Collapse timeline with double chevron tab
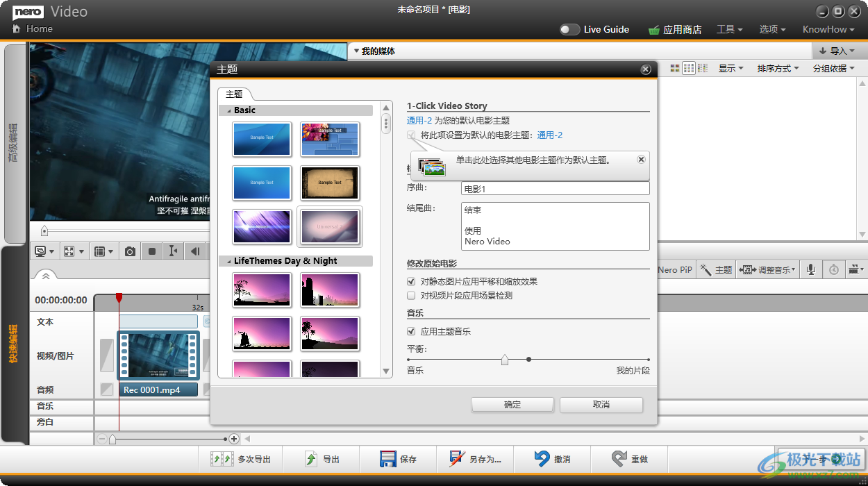 [45, 276]
